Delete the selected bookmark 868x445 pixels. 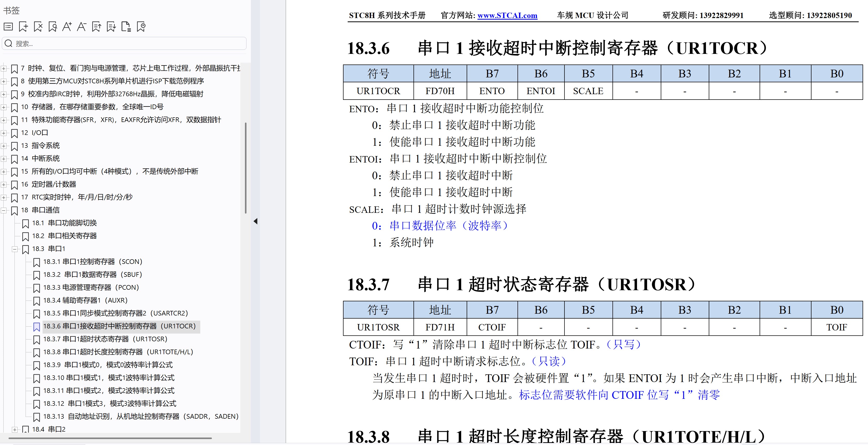pyautogui.click(x=38, y=27)
